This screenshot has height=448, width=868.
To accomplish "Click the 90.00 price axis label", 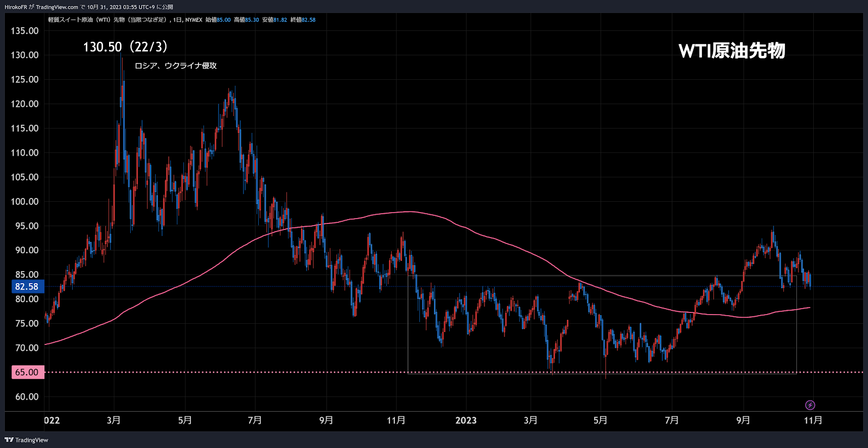I will click(27, 251).
